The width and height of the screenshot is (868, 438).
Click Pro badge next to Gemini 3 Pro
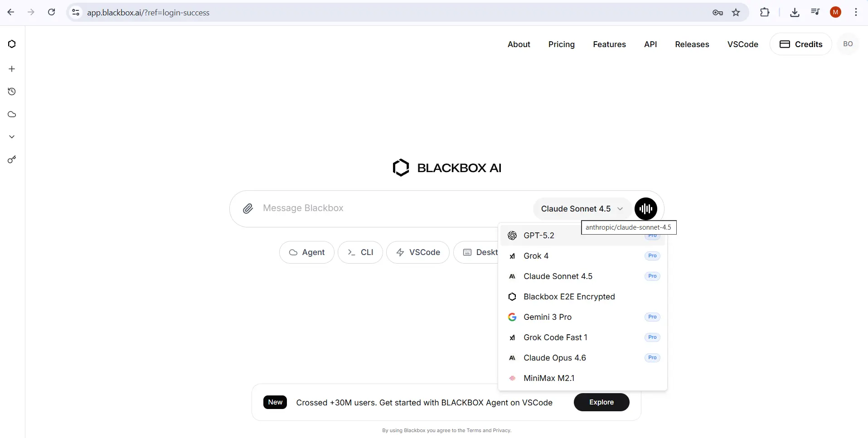click(652, 317)
